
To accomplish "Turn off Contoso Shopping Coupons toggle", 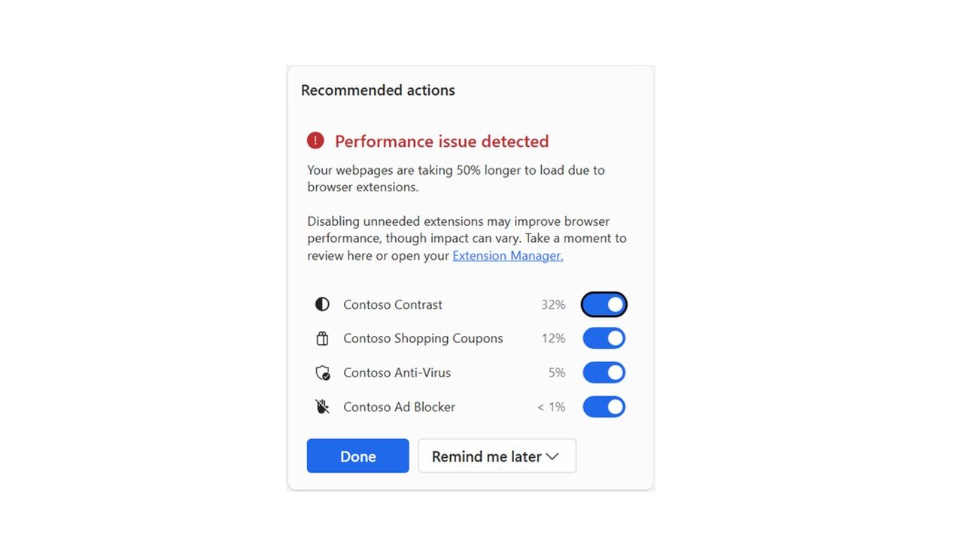I will tap(604, 338).
